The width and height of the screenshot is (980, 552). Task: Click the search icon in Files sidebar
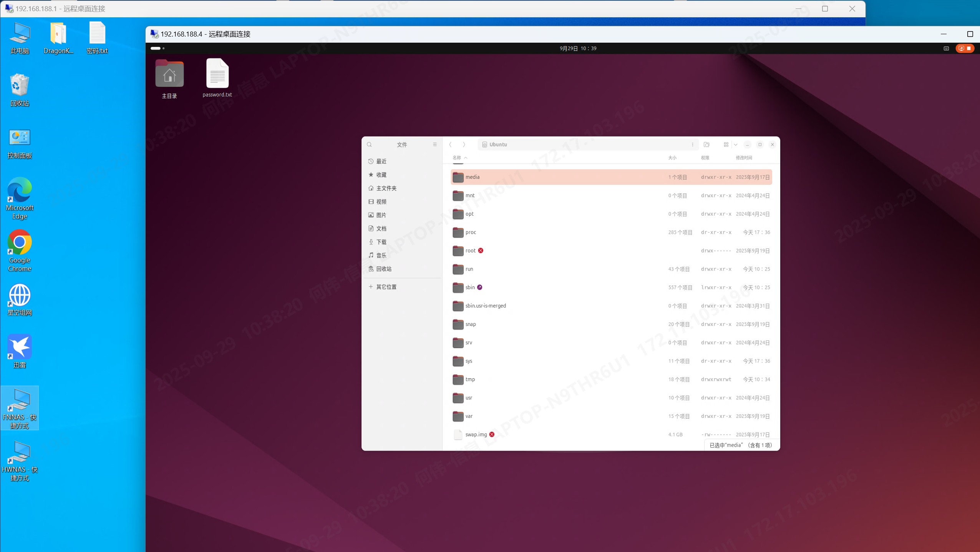369,145
